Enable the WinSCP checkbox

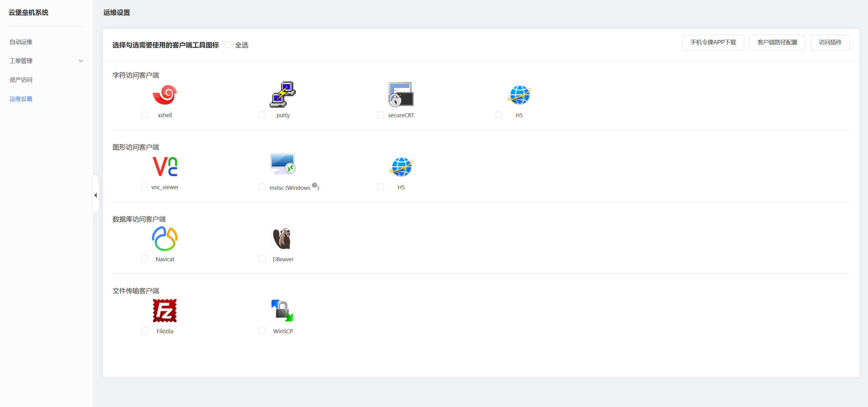262,331
